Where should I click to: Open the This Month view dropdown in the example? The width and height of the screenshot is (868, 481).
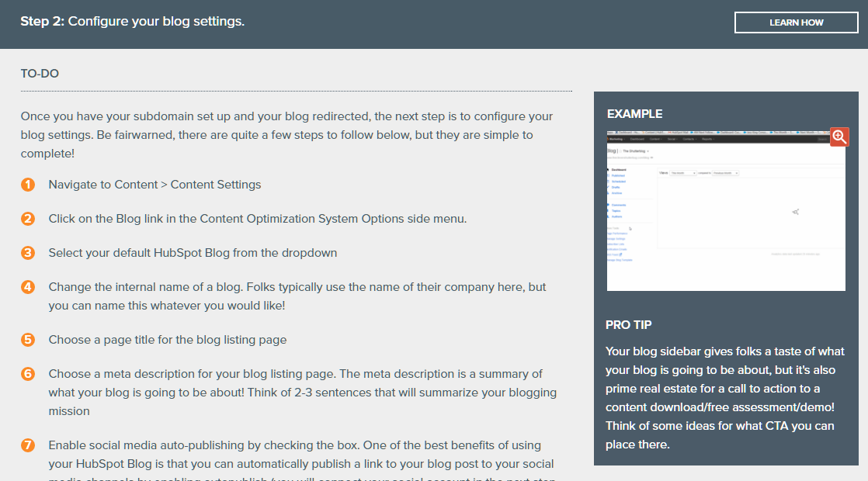[683, 173]
